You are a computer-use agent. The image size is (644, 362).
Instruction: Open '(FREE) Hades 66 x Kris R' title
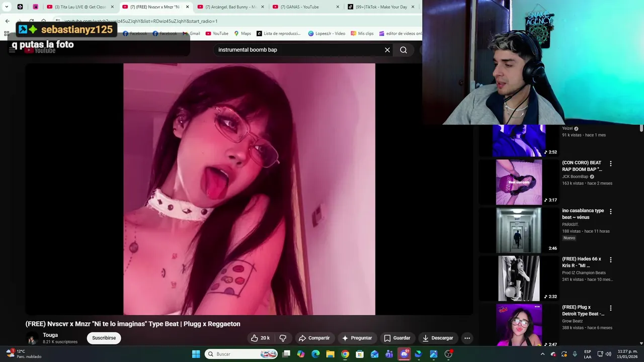(582, 262)
